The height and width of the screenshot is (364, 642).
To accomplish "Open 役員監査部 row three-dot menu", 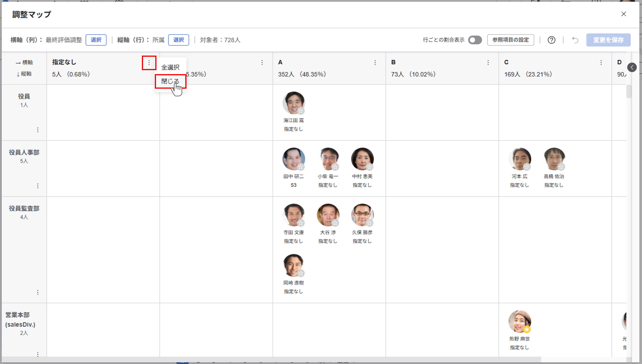I will (x=38, y=292).
